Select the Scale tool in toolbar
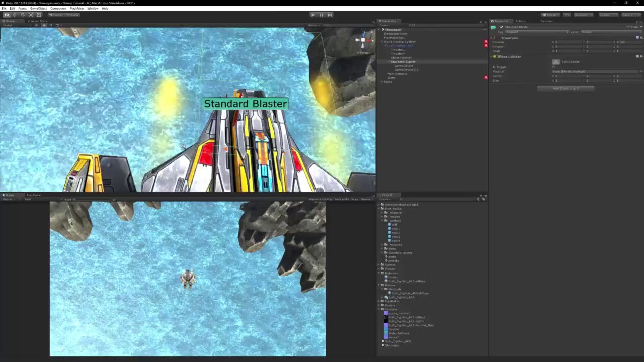This screenshot has height=362, width=644. click(x=31, y=15)
